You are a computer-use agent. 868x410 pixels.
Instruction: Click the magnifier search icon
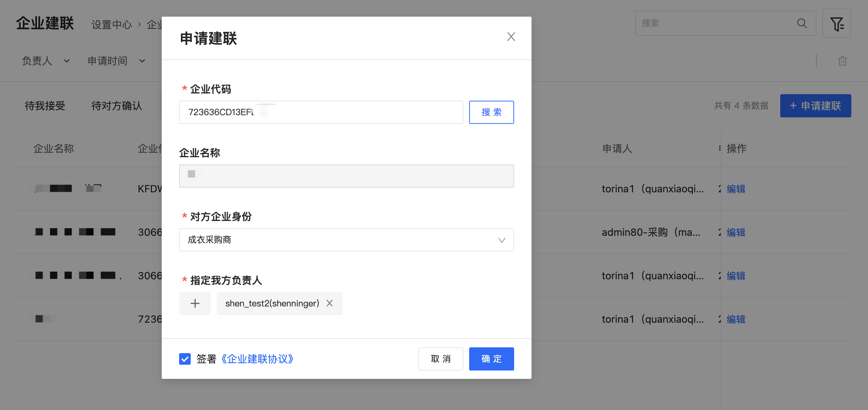(x=802, y=24)
